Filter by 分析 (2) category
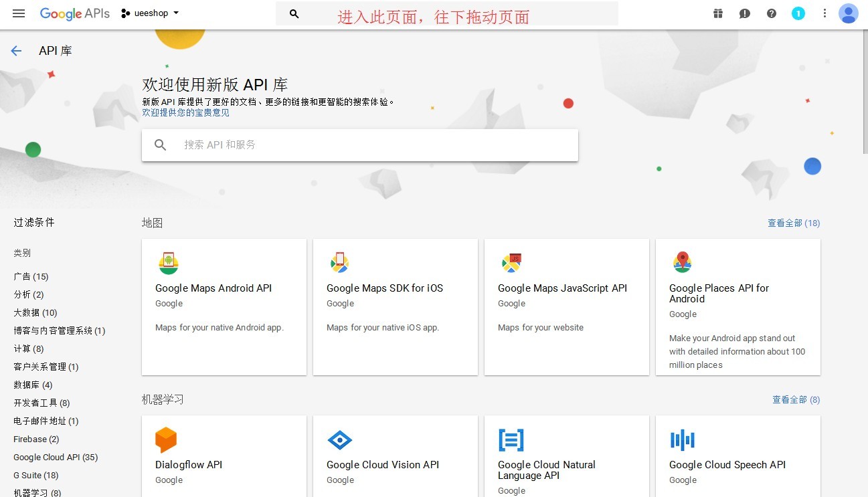 (29, 294)
